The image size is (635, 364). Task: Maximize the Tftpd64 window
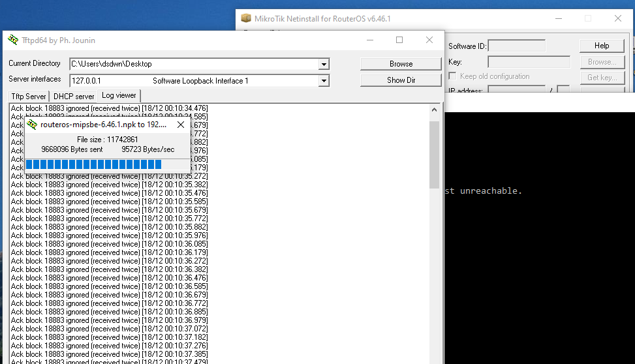[399, 40]
